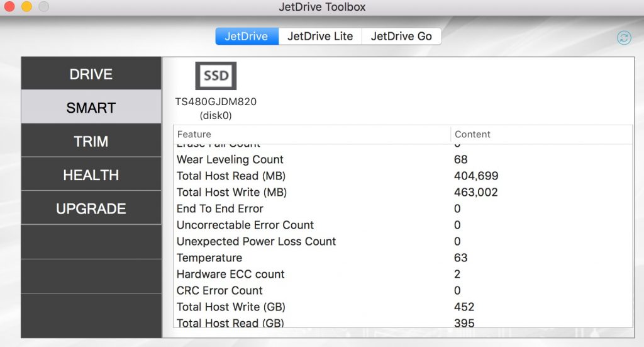The width and height of the screenshot is (644, 347).
Task: Select the CRC Error Count row
Action: tap(403, 291)
